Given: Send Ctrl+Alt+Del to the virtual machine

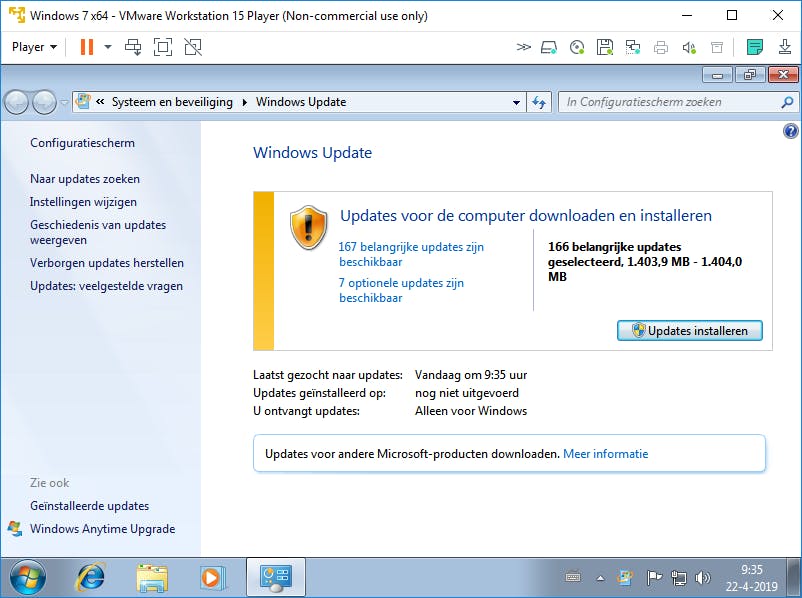Looking at the screenshot, I should [x=133, y=47].
